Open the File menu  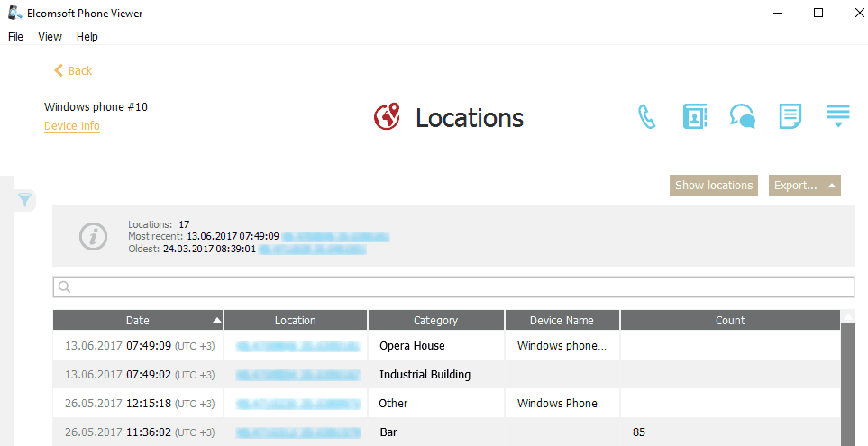[15, 37]
